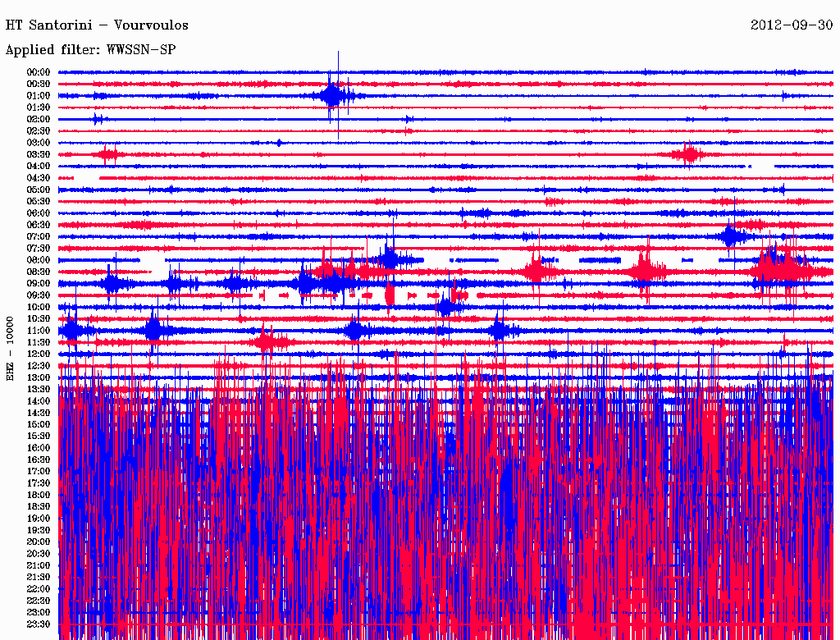Click the date 2012-09-30
The height and width of the screenshot is (640, 840).
792,25
